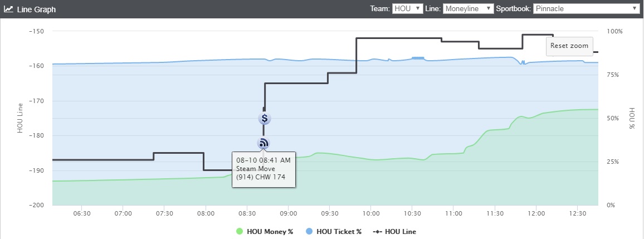Click the Reset zoom button
This screenshot has width=644, height=239.
coord(569,46)
